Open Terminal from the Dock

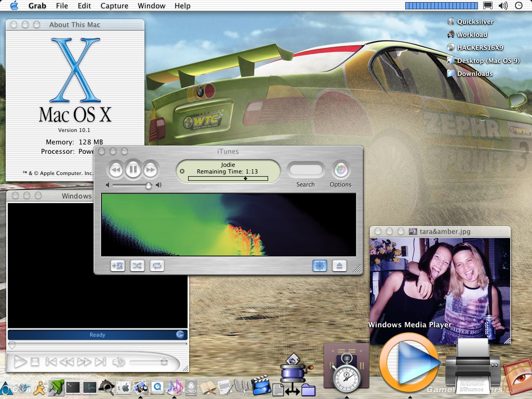73,387
